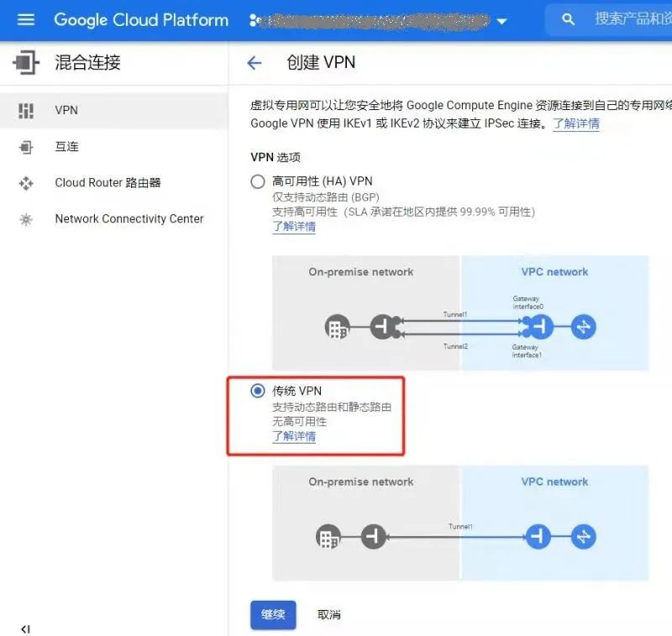672x636 pixels.
Task: Click the 创建 VPN page title
Action: coord(321,62)
